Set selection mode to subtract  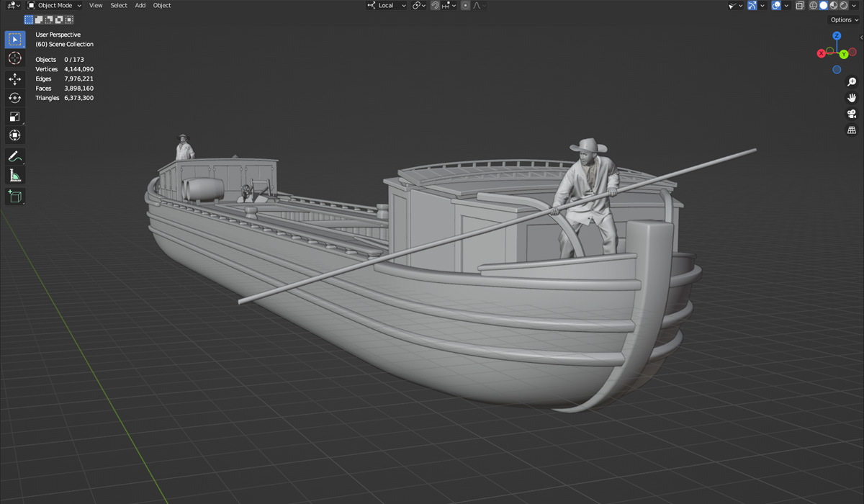coord(49,19)
